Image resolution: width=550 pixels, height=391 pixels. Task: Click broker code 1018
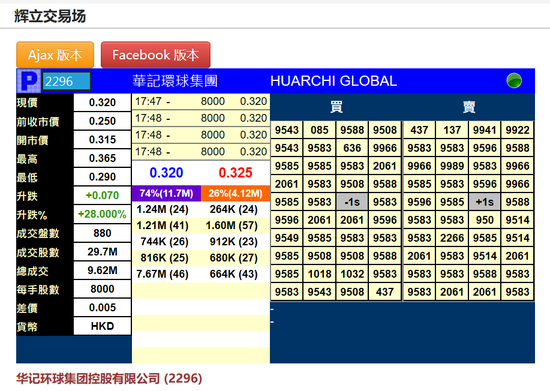click(x=320, y=274)
